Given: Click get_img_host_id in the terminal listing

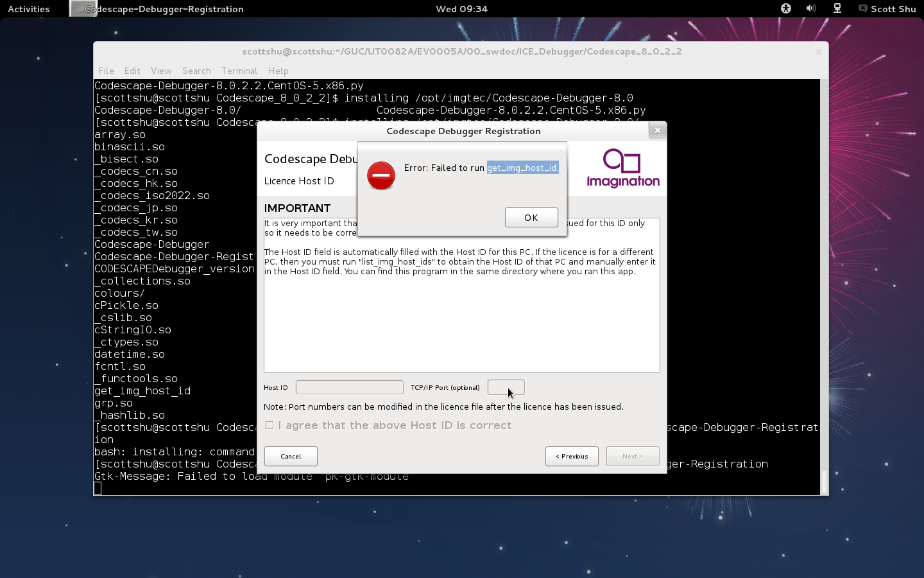Looking at the screenshot, I should (x=142, y=391).
